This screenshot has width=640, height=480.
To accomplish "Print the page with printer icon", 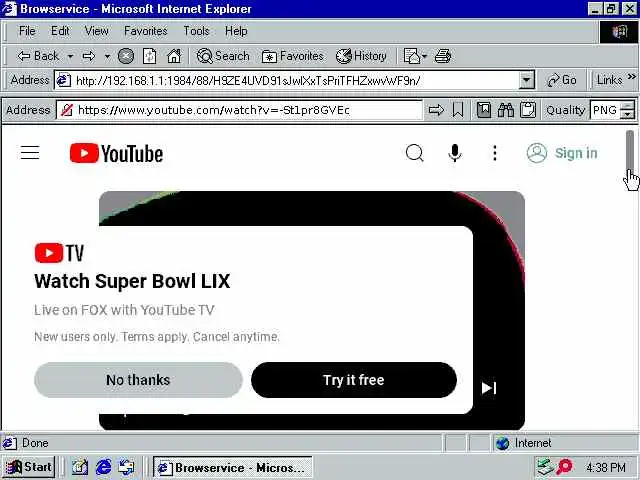I will 443,56.
